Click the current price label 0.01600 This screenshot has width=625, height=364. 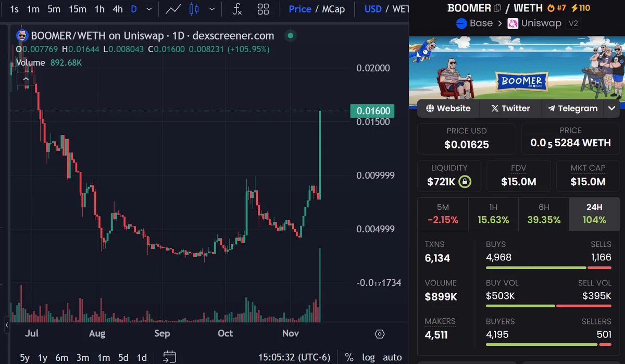(373, 111)
